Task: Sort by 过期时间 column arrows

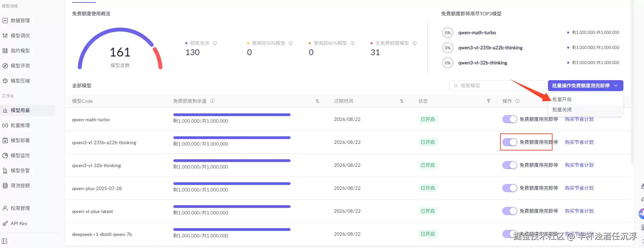Action: coord(401,101)
